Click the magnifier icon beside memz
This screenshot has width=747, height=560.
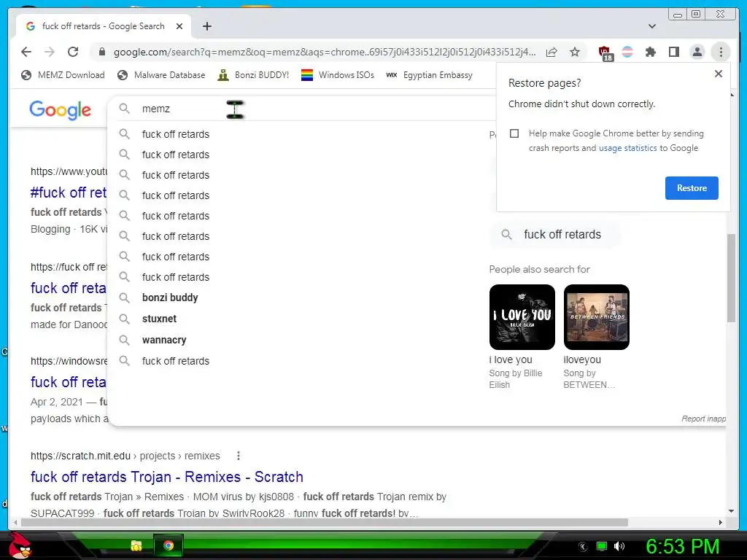pyautogui.click(x=124, y=109)
